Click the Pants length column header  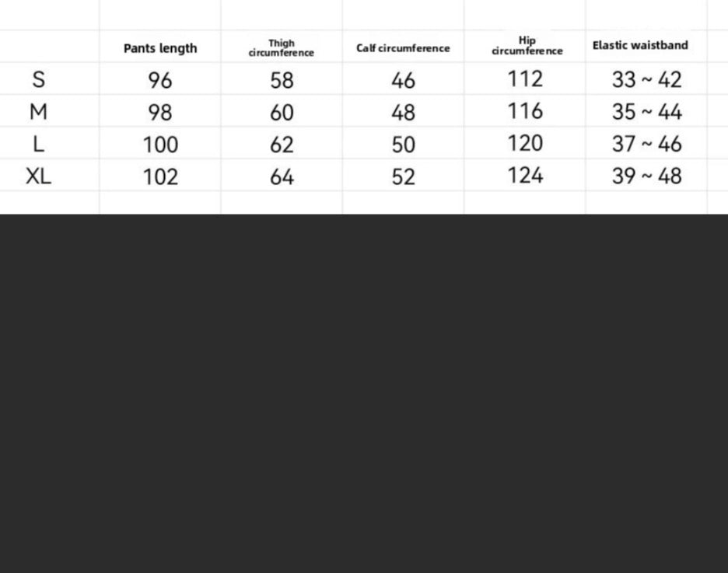160,48
